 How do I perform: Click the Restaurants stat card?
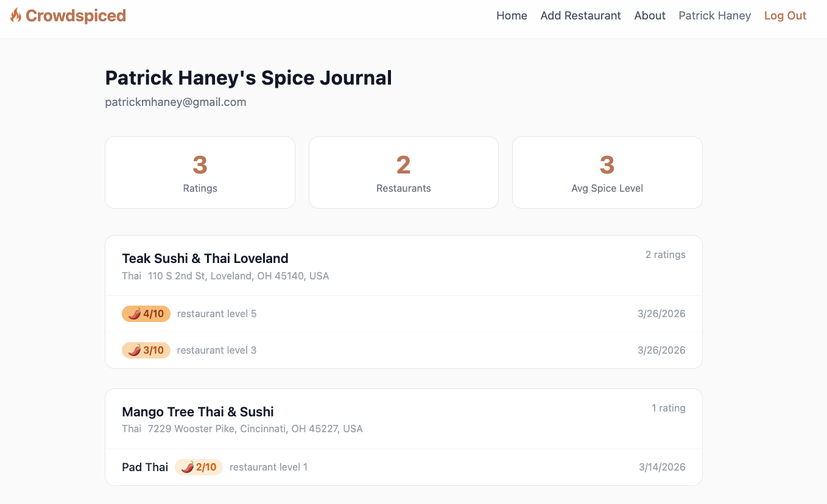point(404,172)
